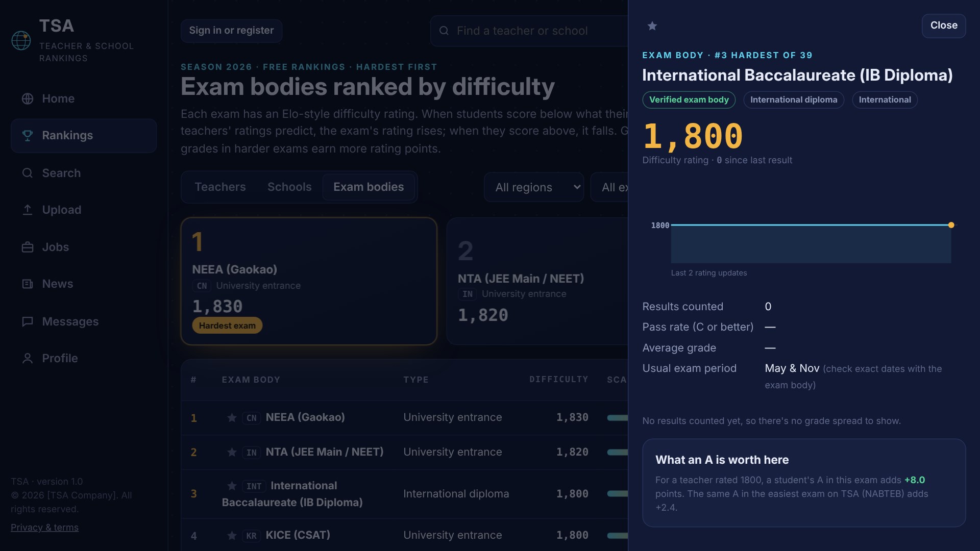Image resolution: width=980 pixels, height=551 pixels.
Task: Click the DIFFICULTY column header
Action: click(558, 380)
